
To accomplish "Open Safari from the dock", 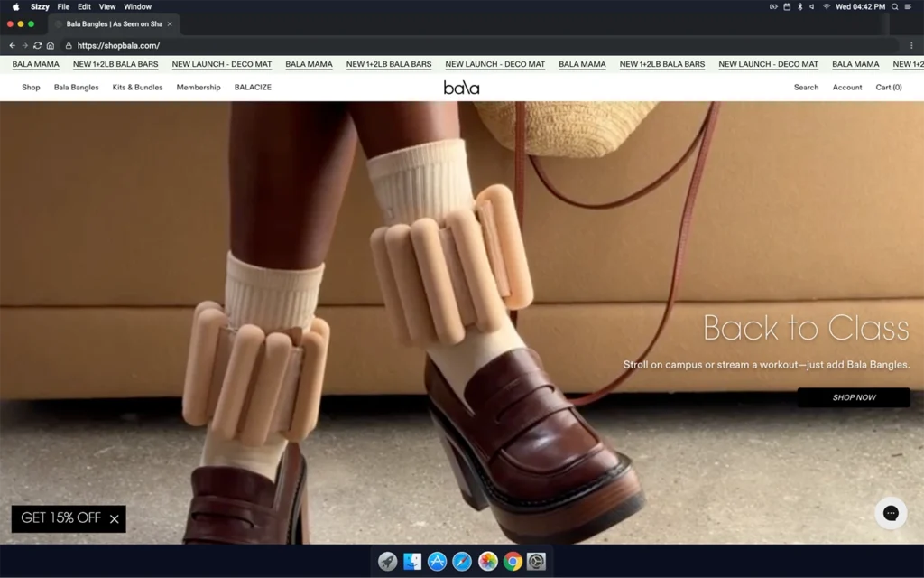I will [x=462, y=562].
